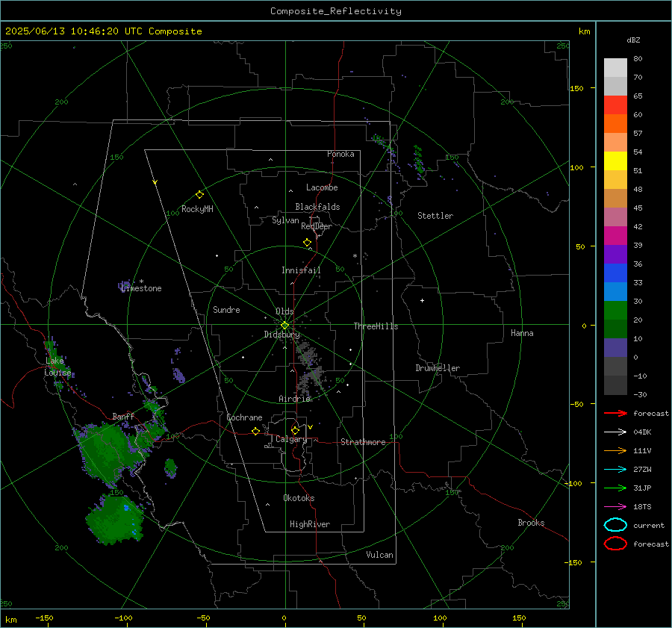This screenshot has height=628, width=672.
Task: Click the yellow diamond marker near RedDeer
Action: (x=308, y=243)
